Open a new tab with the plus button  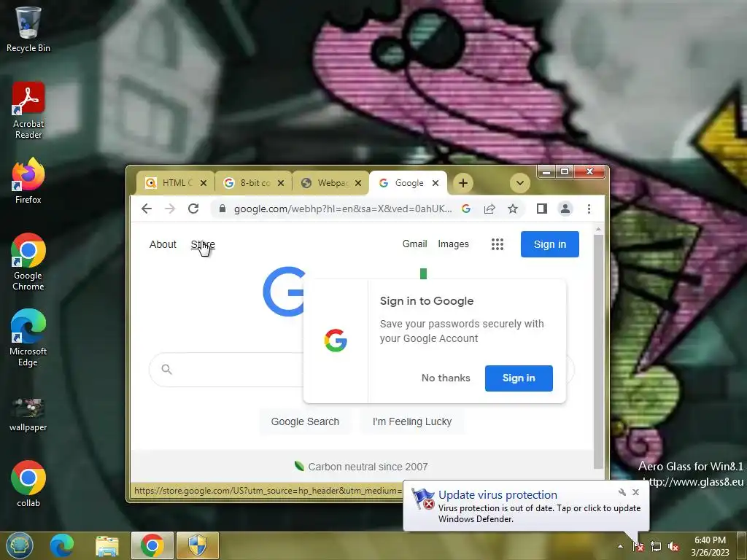coord(463,183)
